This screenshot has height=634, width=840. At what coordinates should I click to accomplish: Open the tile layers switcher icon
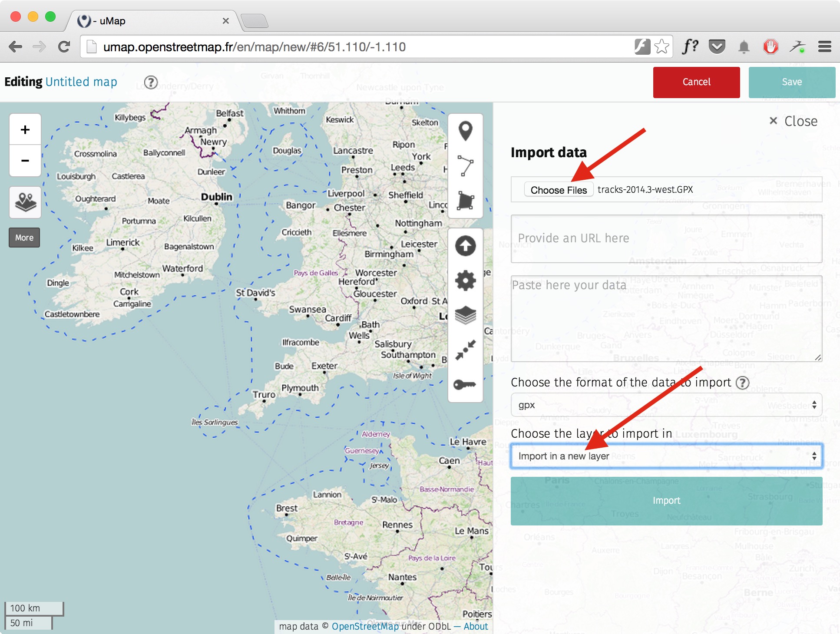tap(25, 202)
